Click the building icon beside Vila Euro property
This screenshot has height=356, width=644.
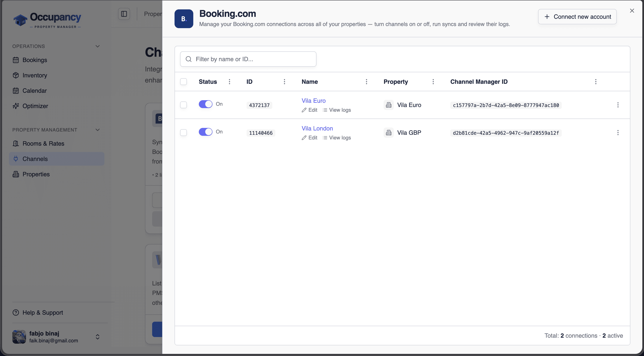pos(388,105)
